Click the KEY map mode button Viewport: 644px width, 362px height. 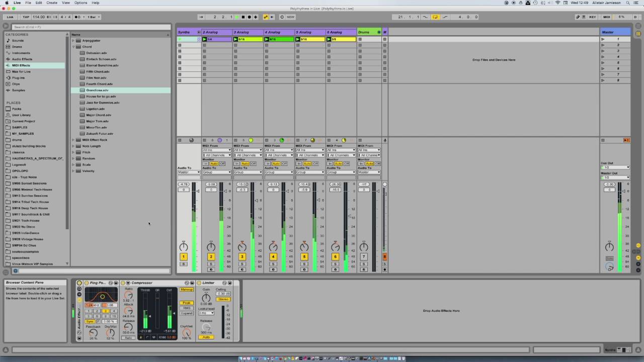(x=593, y=17)
